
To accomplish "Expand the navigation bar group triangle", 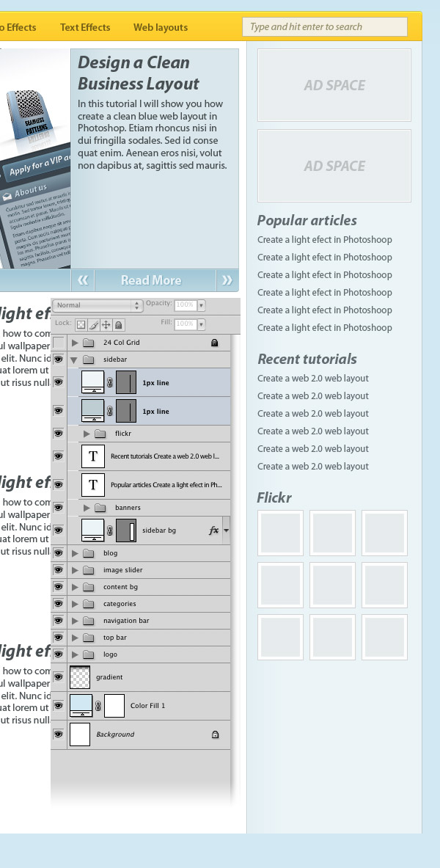I will tap(75, 621).
